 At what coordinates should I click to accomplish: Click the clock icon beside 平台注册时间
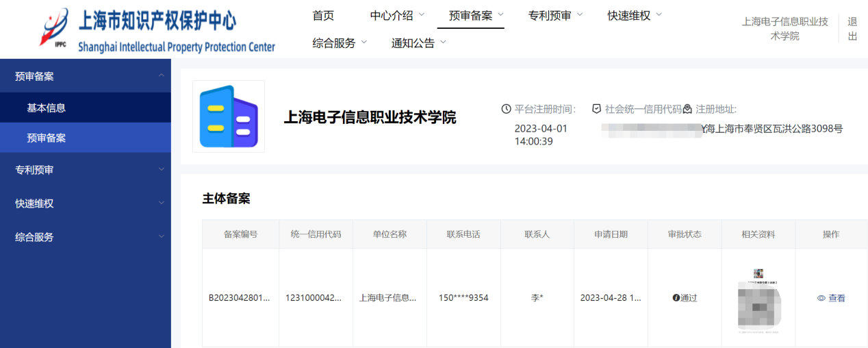click(507, 109)
